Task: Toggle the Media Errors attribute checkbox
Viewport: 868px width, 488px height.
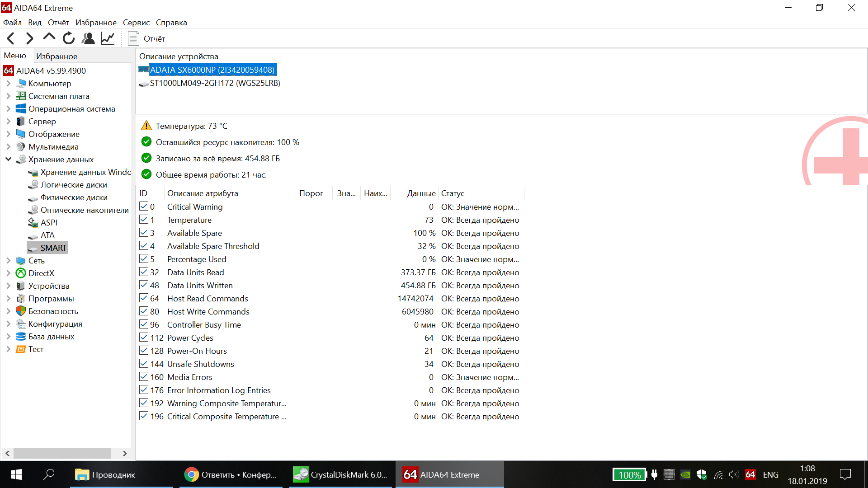Action: point(144,377)
